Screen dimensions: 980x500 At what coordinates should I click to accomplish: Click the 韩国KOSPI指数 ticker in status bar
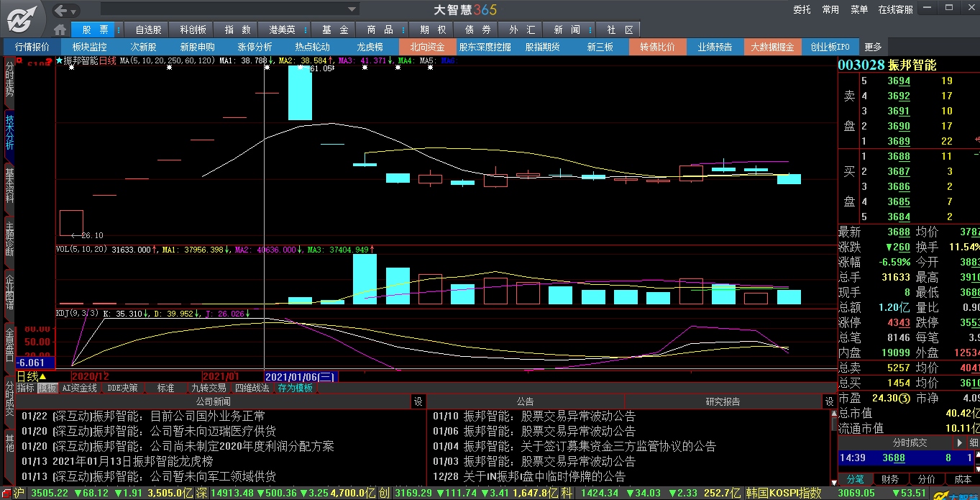pyautogui.click(x=784, y=494)
